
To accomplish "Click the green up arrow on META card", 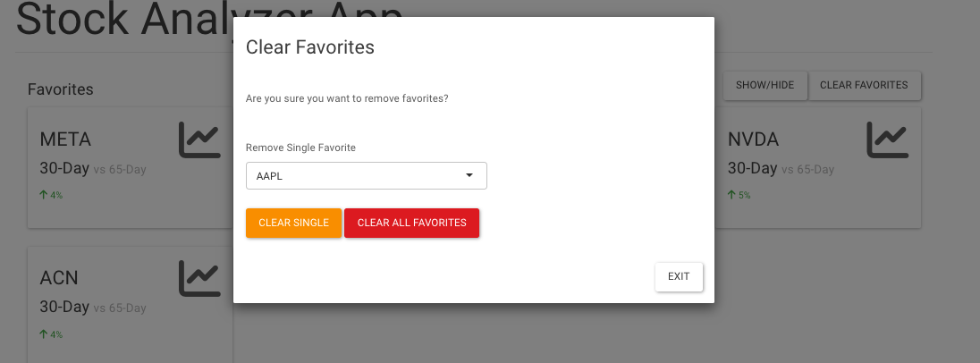I will (44, 195).
